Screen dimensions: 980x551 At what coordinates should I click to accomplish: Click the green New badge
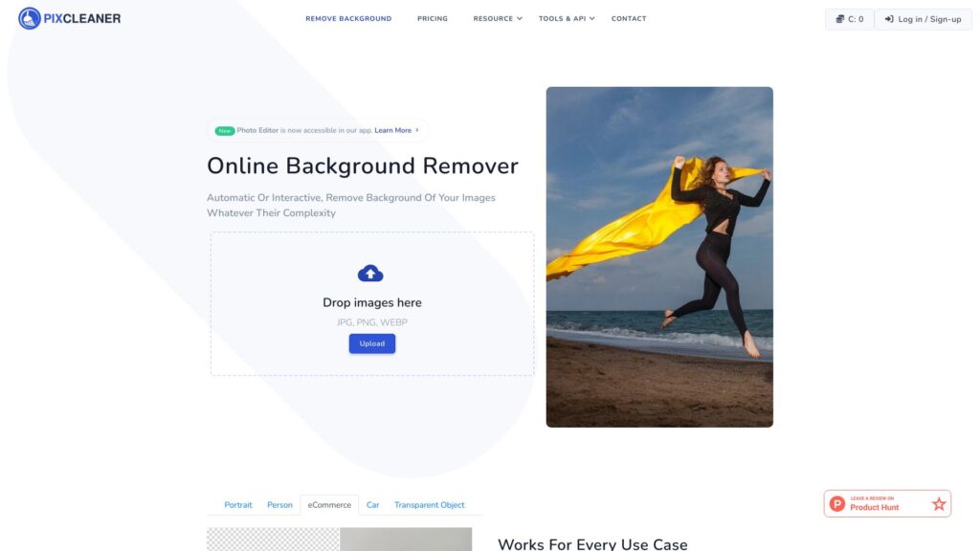tap(224, 130)
